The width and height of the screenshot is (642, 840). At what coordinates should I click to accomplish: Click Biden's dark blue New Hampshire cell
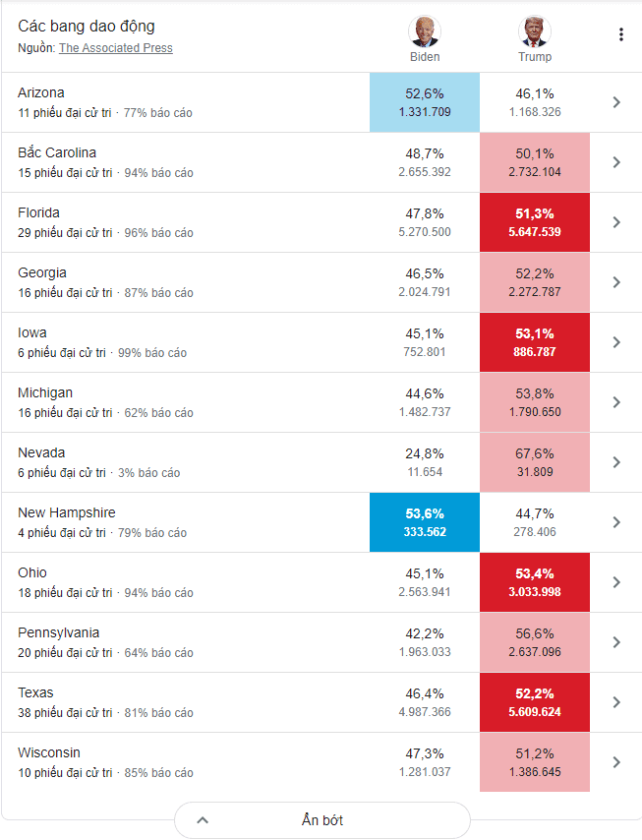tap(425, 522)
